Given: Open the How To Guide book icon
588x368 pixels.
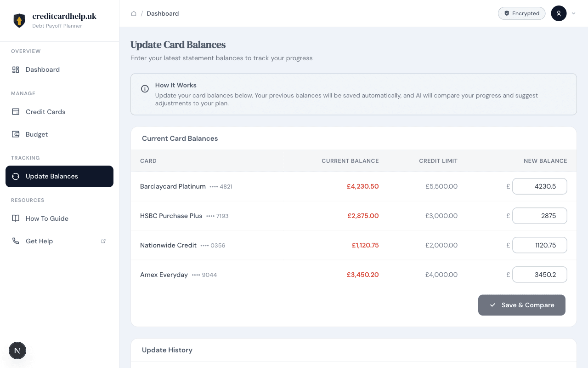Looking at the screenshot, I should [x=16, y=218].
